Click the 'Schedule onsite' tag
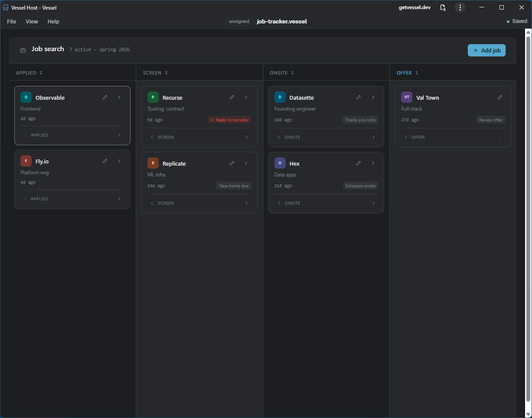This screenshot has width=532, height=418. click(360, 186)
